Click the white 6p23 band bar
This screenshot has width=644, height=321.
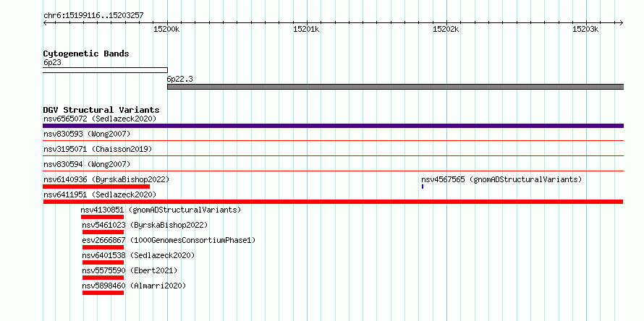(105, 70)
